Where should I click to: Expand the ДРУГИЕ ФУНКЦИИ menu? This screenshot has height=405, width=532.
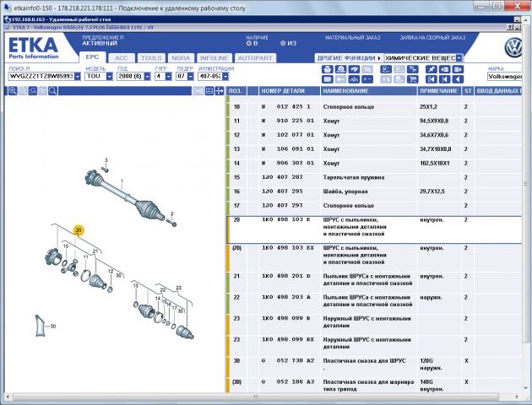[x=349, y=58]
